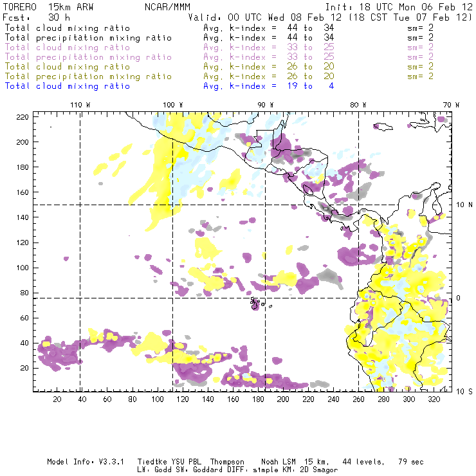476x476 pixels.
Task: Click the "Thompson" microphysics footer text
Action: click(x=227, y=462)
